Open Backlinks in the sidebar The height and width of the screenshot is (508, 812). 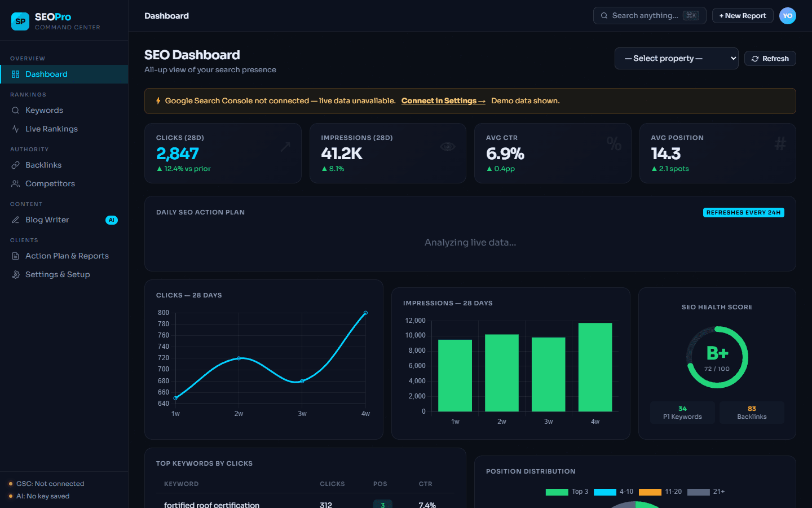pos(64,165)
